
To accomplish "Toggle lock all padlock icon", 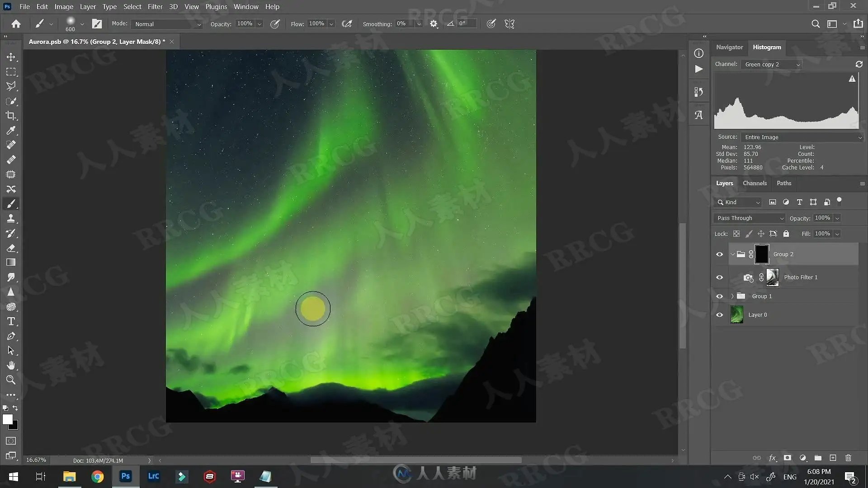I will click(x=786, y=234).
